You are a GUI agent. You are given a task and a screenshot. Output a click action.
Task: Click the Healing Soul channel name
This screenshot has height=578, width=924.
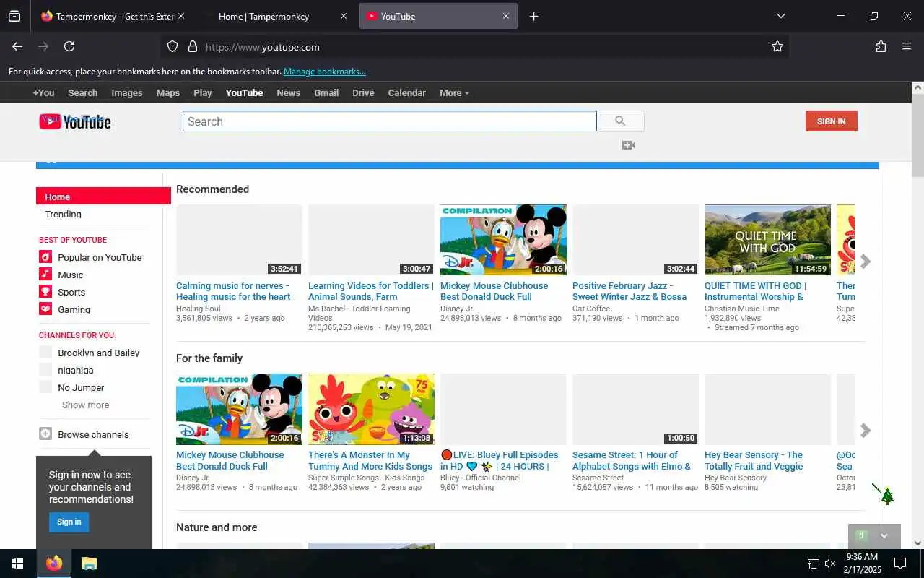[x=199, y=309]
